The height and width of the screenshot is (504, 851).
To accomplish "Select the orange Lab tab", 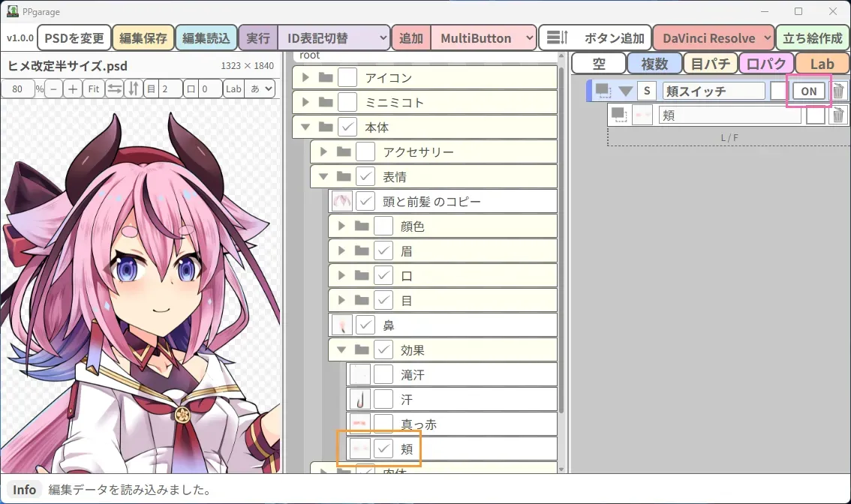I will pyautogui.click(x=822, y=64).
